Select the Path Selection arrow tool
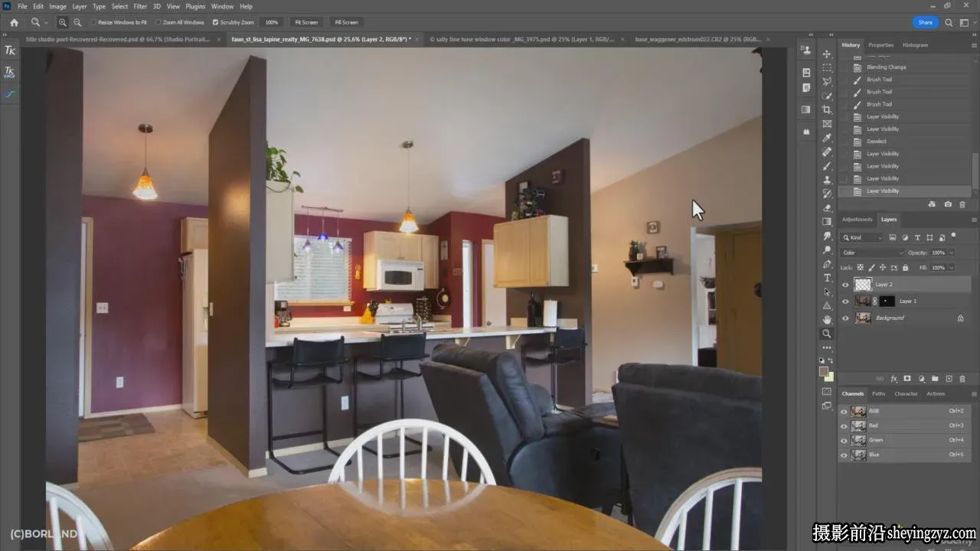Image resolution: width=980 pixels, height=551 pixels. pos(827,292)
